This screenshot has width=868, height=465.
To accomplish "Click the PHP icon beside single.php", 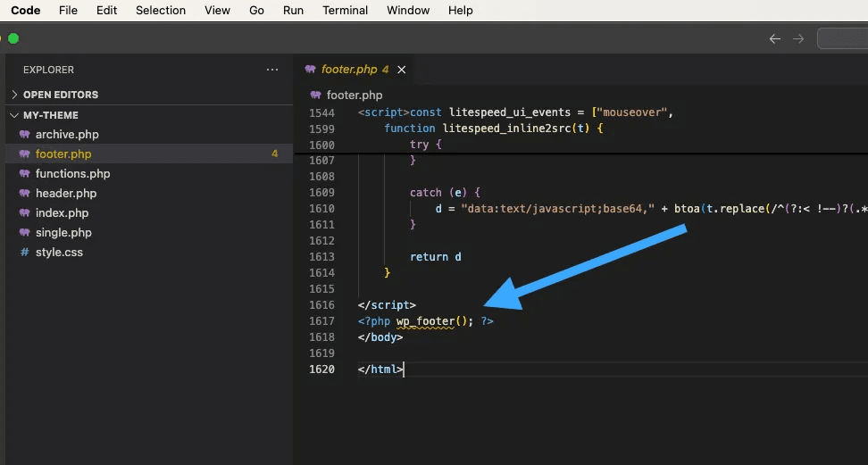I will pyautogui.click(x=24, y=232).
